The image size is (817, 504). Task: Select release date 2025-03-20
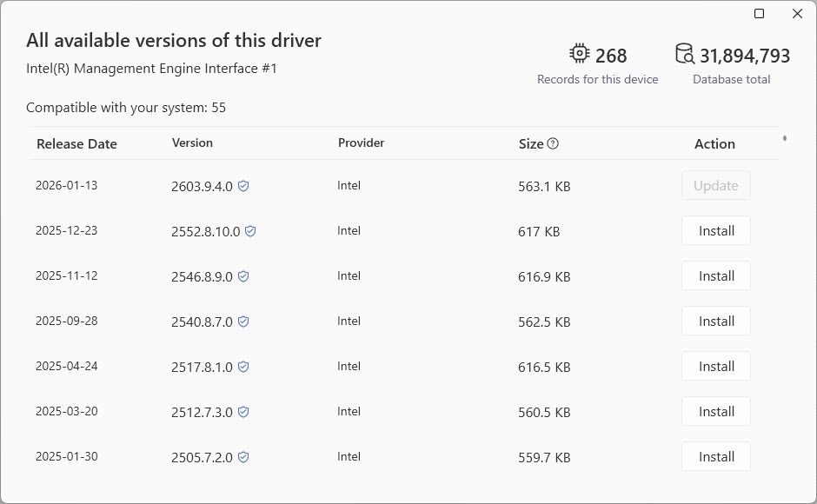(67, 411)
